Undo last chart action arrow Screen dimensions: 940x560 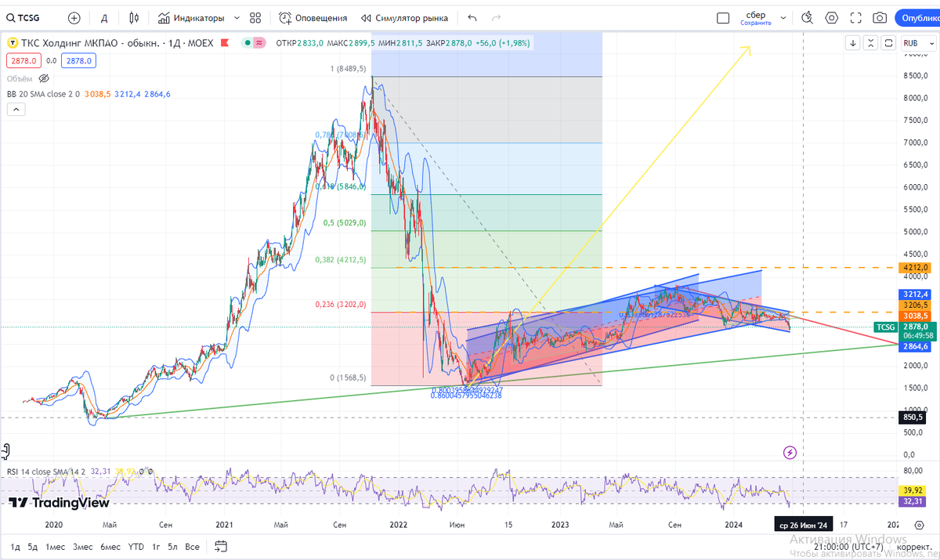[472, 17]
